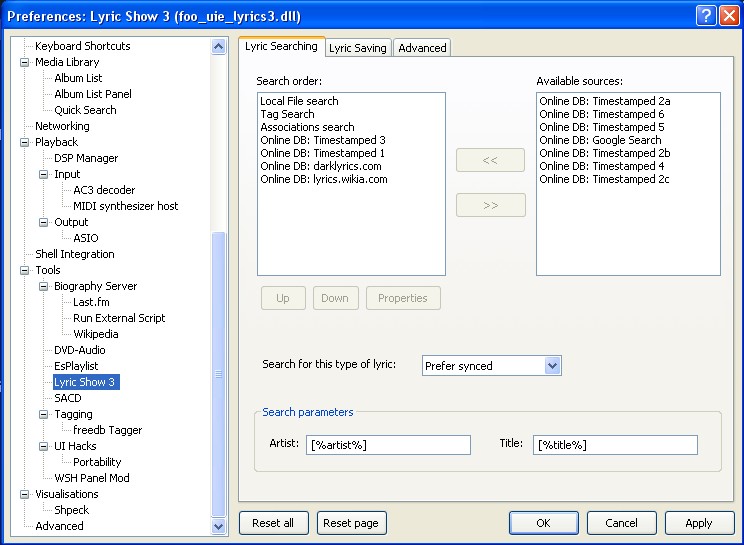
Task: Select Online DB: darklyrics.com in search order
Action: [x=320, y=166]
